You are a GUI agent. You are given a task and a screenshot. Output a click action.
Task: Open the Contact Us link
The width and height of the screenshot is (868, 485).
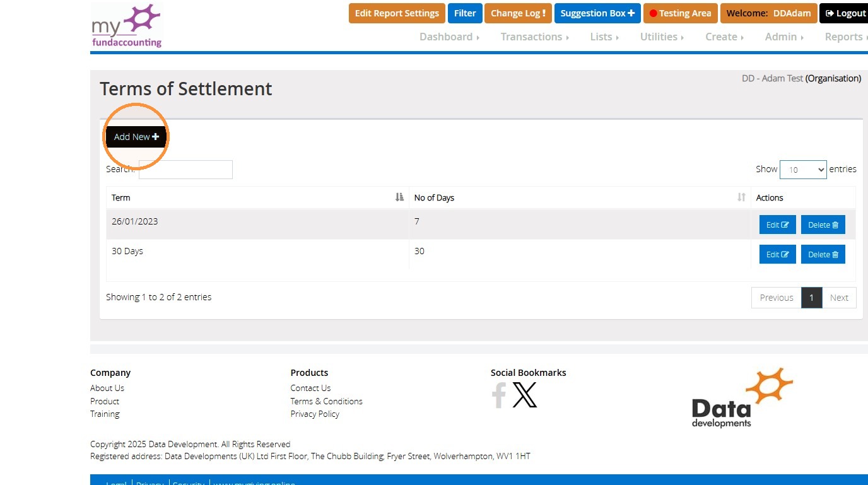[310, 388]
